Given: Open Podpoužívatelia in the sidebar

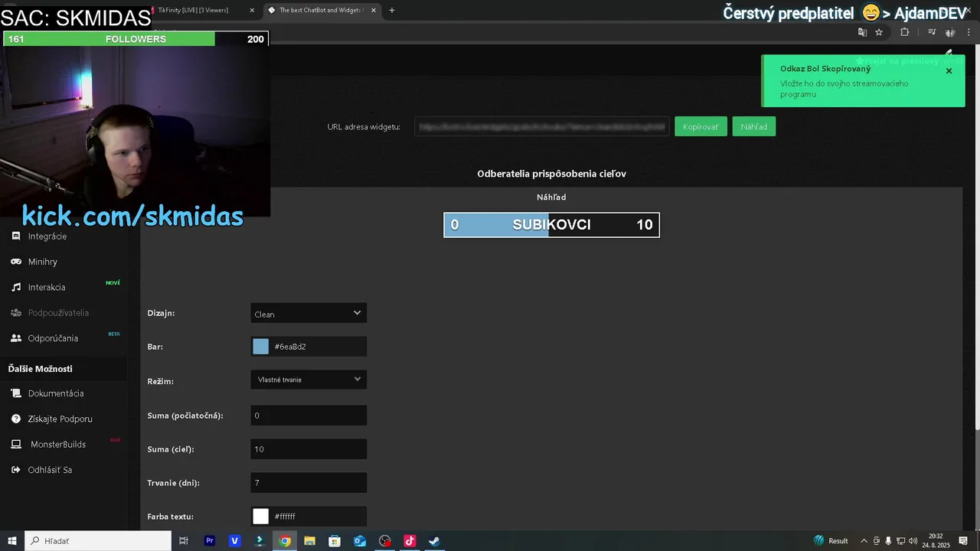Looking at the screenshot, I should [58, 313].
